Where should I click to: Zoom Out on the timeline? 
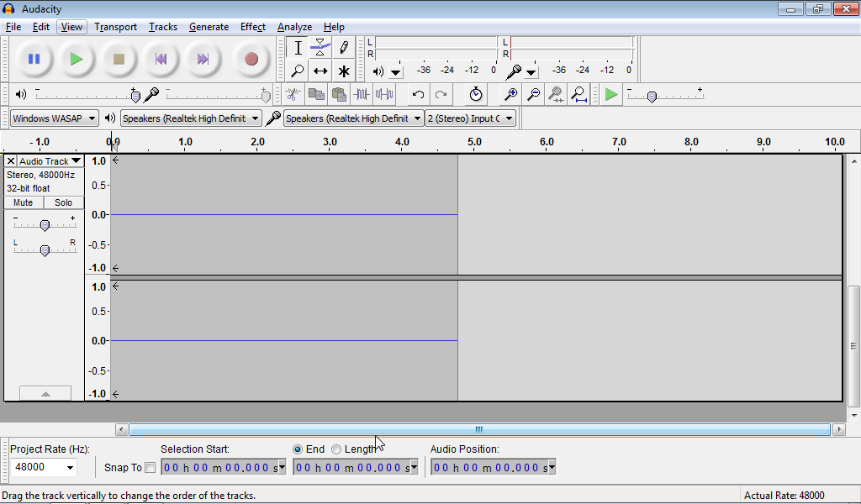click(533, 94)
